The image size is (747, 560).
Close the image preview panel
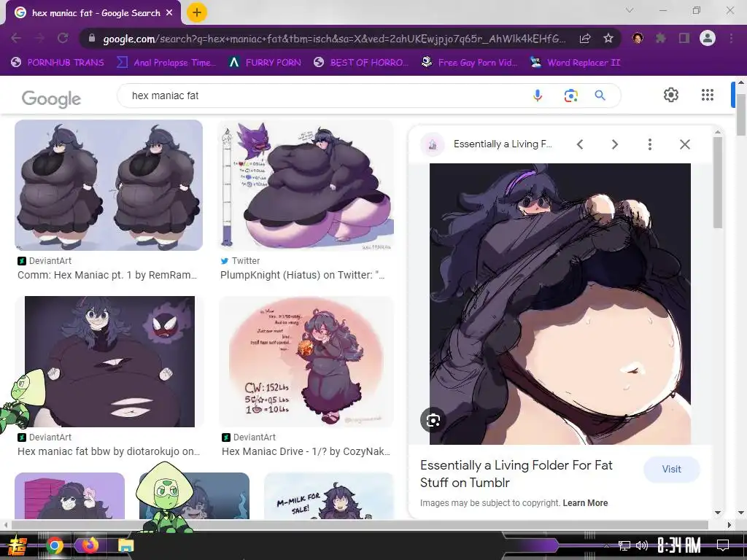pos(684,144)
